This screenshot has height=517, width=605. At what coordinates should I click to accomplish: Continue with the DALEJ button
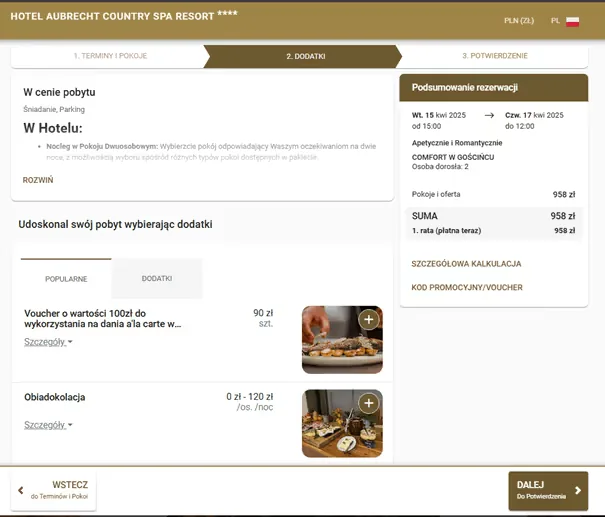tap(548, 491)
